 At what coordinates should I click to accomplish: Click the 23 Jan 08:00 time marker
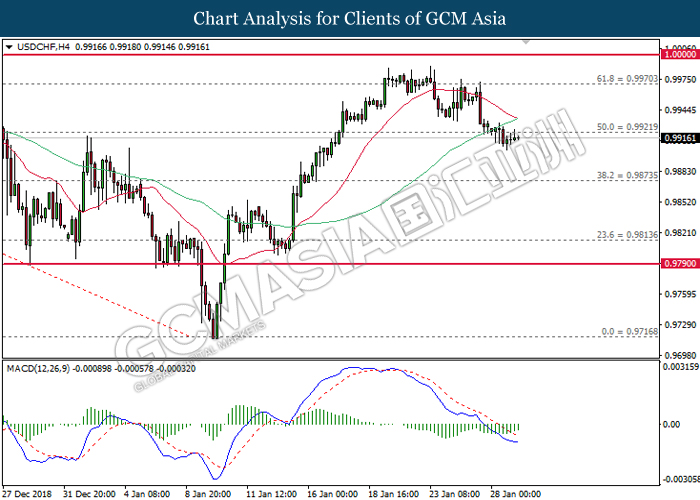(454, 494)
